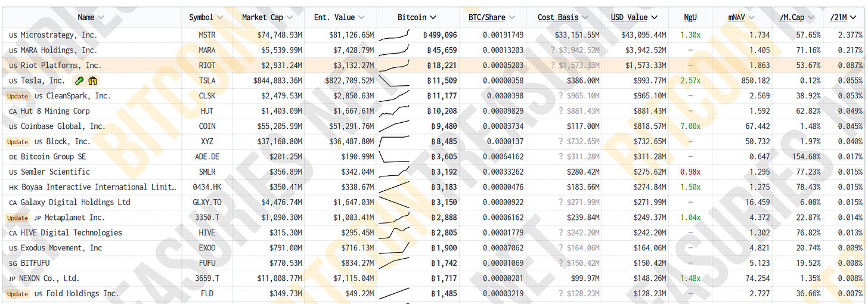
Task: Open the Market Cap column sort chevron
Action: point(290,18)
